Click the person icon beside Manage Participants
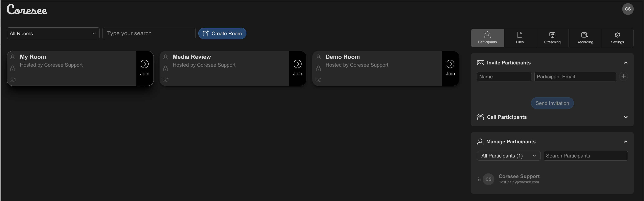The width and height of the screenshot is (644, 201). pos(480,142)
